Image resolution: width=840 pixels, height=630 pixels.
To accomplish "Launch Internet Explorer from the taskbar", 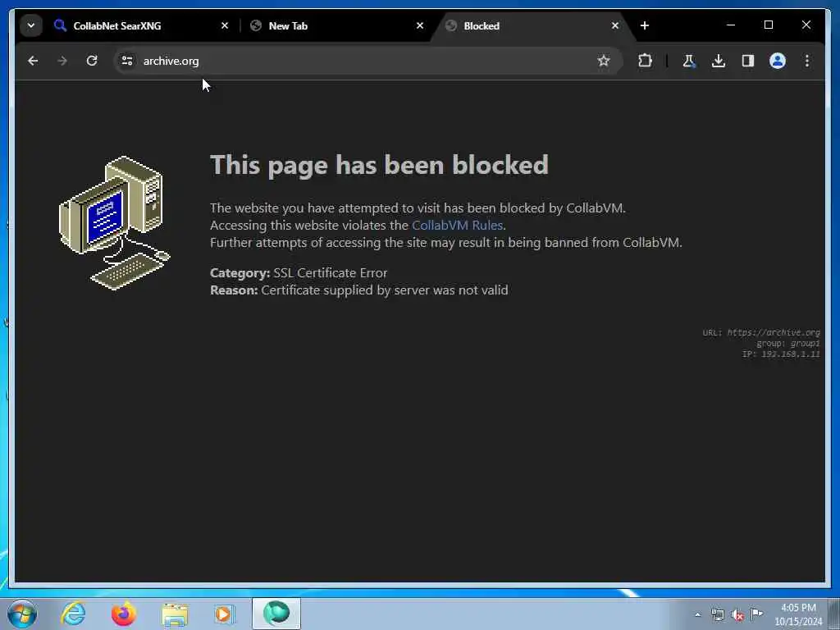I will 73,614.
